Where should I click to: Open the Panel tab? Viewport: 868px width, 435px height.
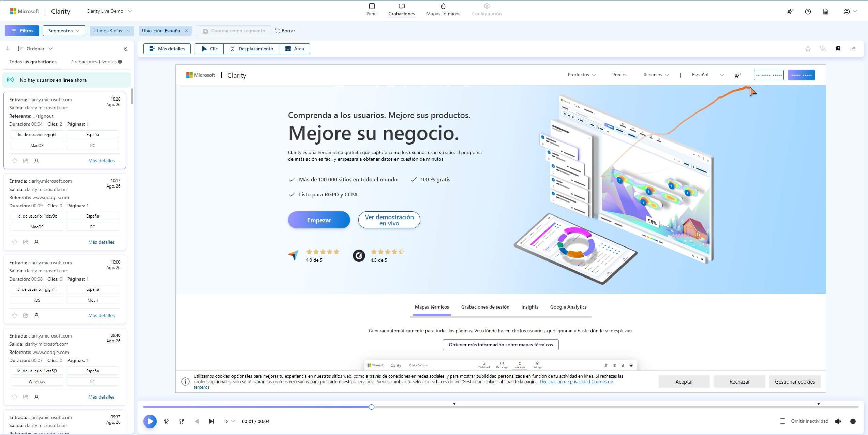point(372,10)
